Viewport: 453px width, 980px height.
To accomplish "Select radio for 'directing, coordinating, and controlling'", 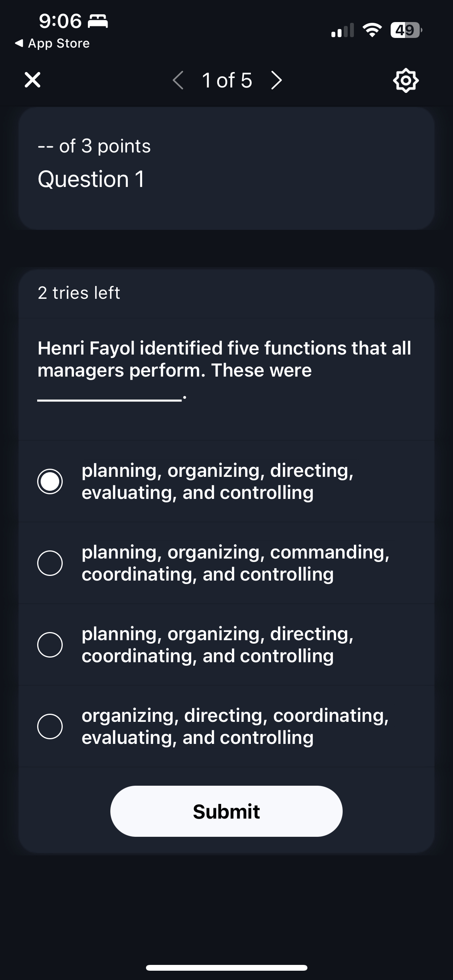I will pos(50,645).
